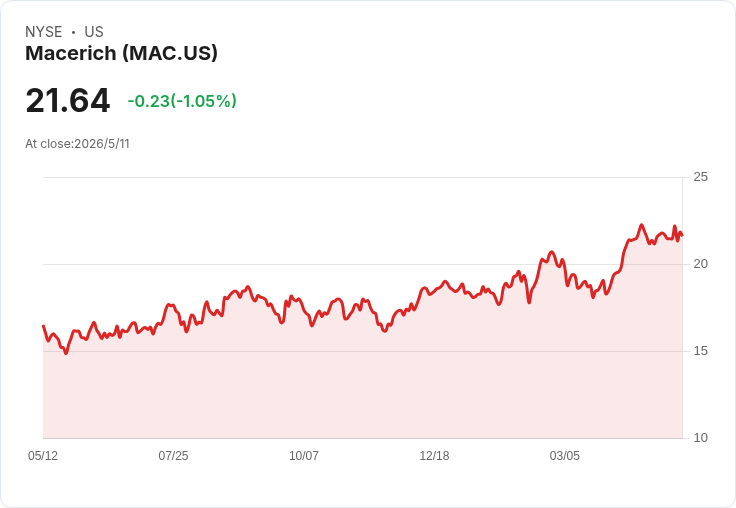Screen dimensions: 736x508
Task: Click the At close:2026/5/11 timestamp
Action: [77, 144]
